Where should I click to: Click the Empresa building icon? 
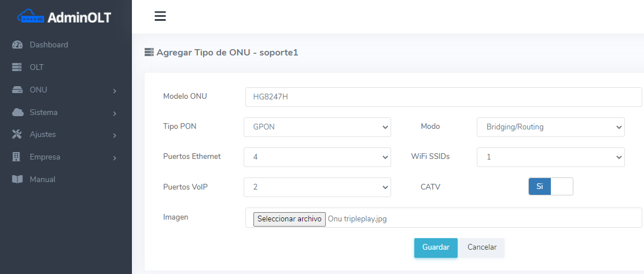pyautogui.click(x=17, y=157)
